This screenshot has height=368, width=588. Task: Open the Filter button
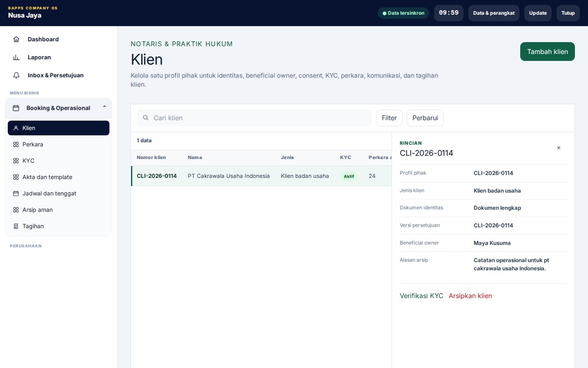[x=389, y=118]
